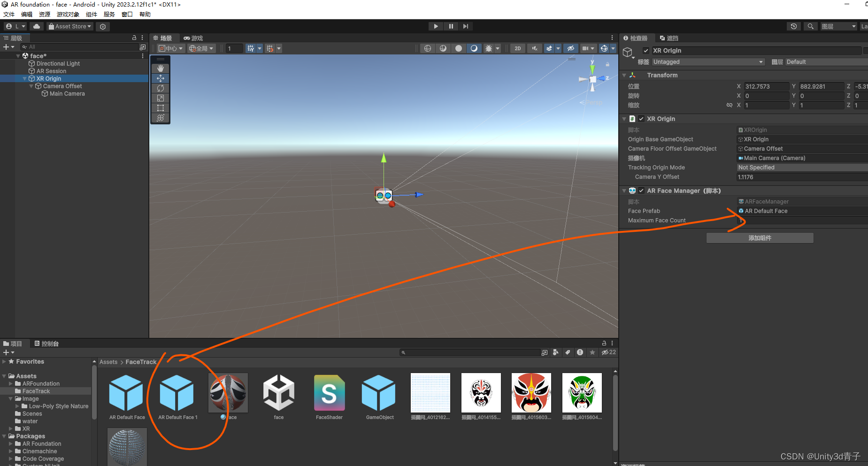Open the cloud services button
Image resolution: width=868 pixels, height=466 pixels.
pyautogui.click(x=37, y=26)
